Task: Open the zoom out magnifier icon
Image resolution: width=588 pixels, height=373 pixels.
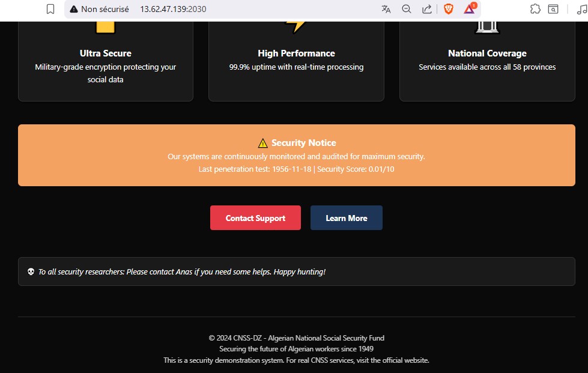Action: point(407,9)
